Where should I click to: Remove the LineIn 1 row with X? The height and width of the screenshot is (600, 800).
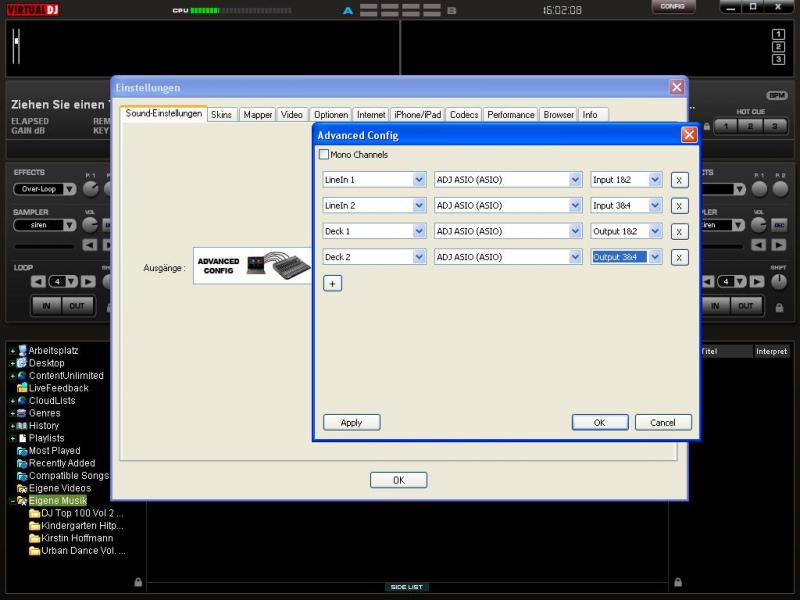679,180
